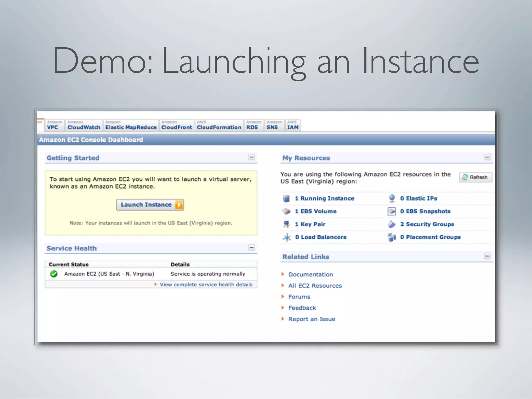The height and width of the screenshot is (399, 532).
Task: Switch to the CloudFormation tab
Action: pyautogui.click(x=219, y=125)
